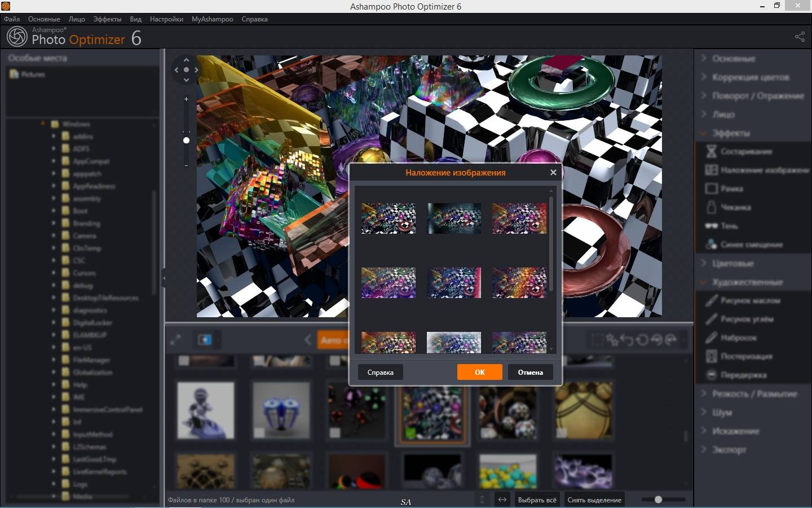Image resolution: width=812 pixels, height=508 pixels.
Task: Open the MyAshampoo menu
Action: 212,19
